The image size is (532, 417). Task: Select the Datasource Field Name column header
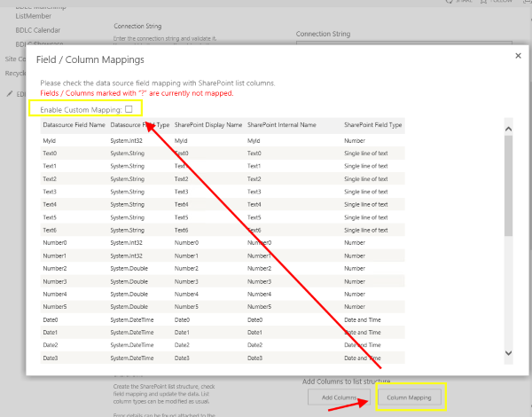[x=74, y=125]
